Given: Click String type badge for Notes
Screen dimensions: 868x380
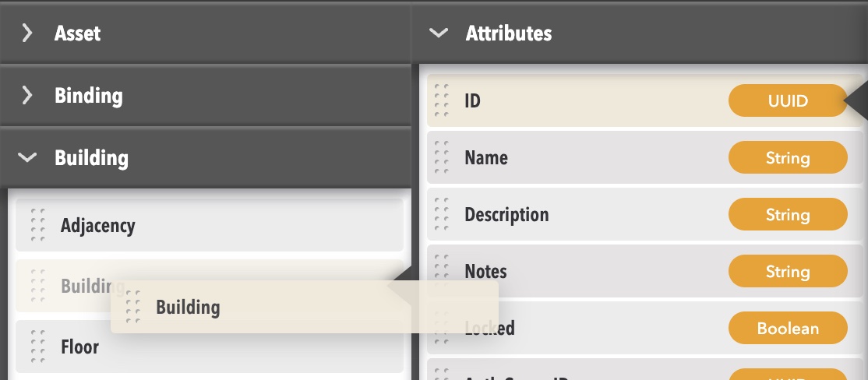Looking at the screenshot, I should click(x=787, y=272).
